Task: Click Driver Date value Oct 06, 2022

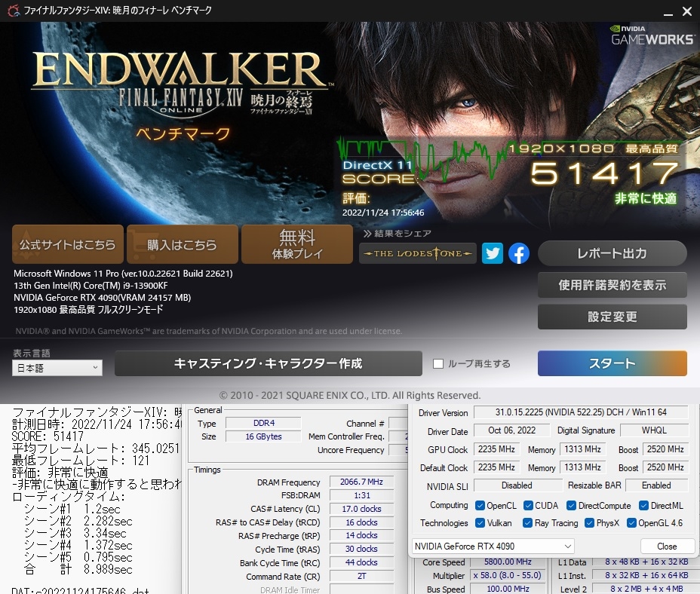Action: pyautogui.click(x=511, y=430)
